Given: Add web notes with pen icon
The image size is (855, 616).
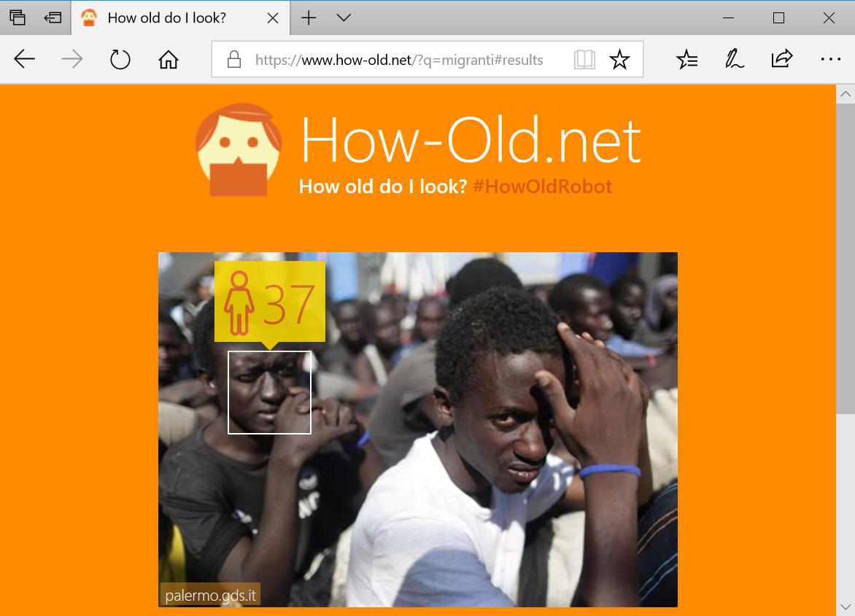Looking at the screenshot, I should click(x=734, y=59).
